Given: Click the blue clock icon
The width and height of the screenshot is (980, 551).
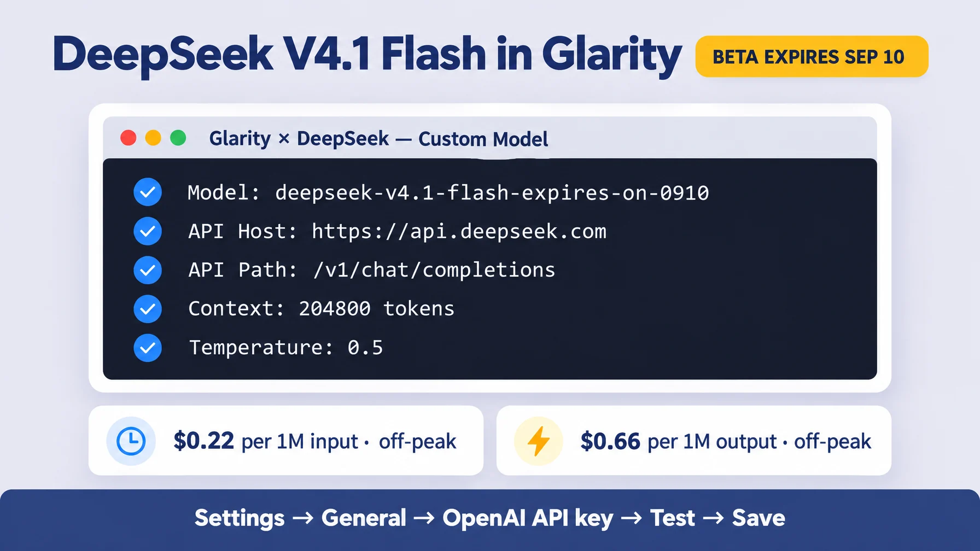Looking at the screenshot, I should click(x=131, y=441).
